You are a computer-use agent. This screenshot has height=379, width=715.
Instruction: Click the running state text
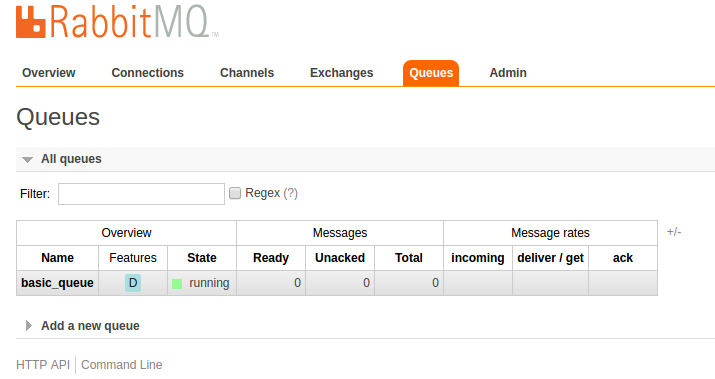(x=209, y=283)
